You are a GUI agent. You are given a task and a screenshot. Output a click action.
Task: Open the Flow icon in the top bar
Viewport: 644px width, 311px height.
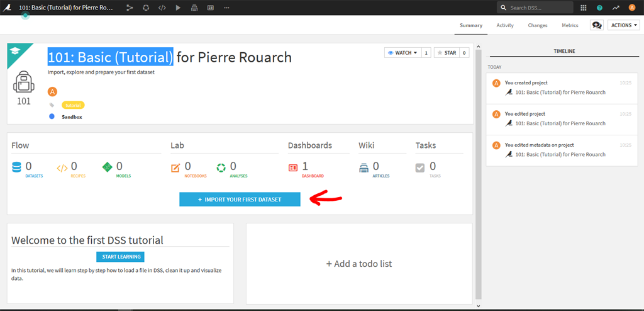point(130,8)
